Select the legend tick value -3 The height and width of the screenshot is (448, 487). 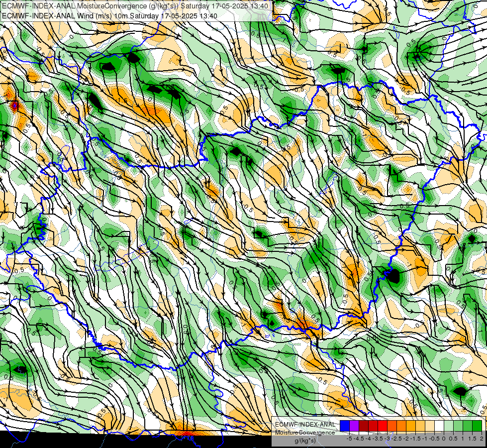point(387,439)
